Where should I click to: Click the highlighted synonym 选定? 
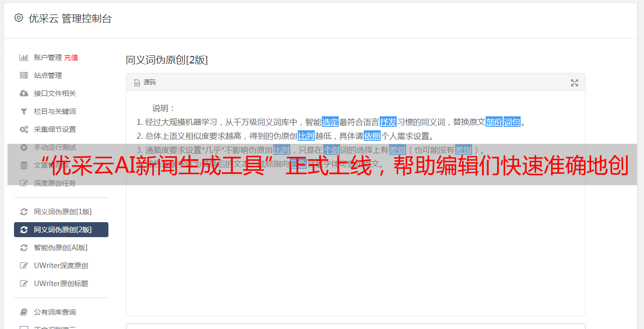tap(330, 122)
